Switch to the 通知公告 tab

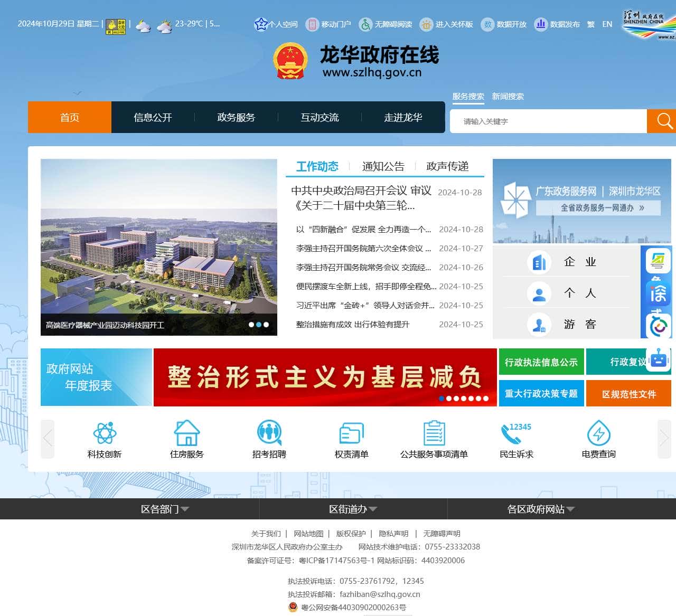383,166
